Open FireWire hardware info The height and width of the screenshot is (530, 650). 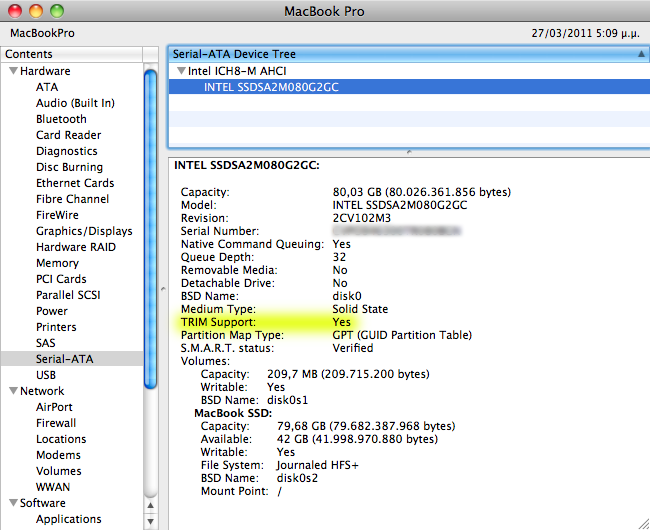click(x=57, y=215)
